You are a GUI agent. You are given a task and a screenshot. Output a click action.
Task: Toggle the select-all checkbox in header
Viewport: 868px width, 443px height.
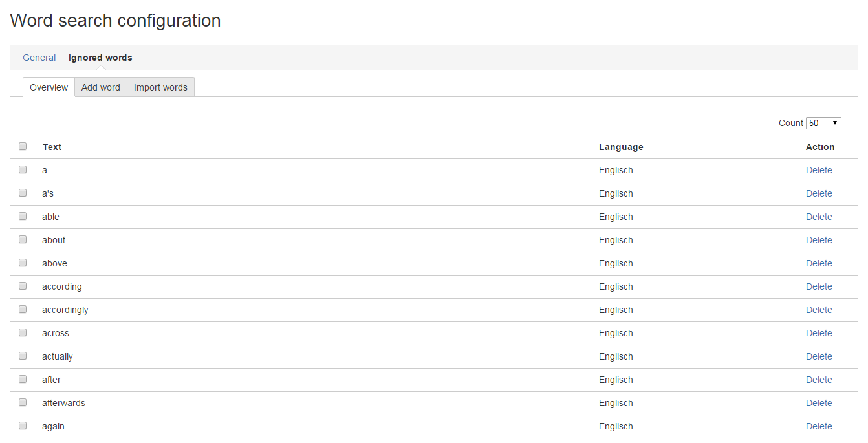(x=23, y=146)
